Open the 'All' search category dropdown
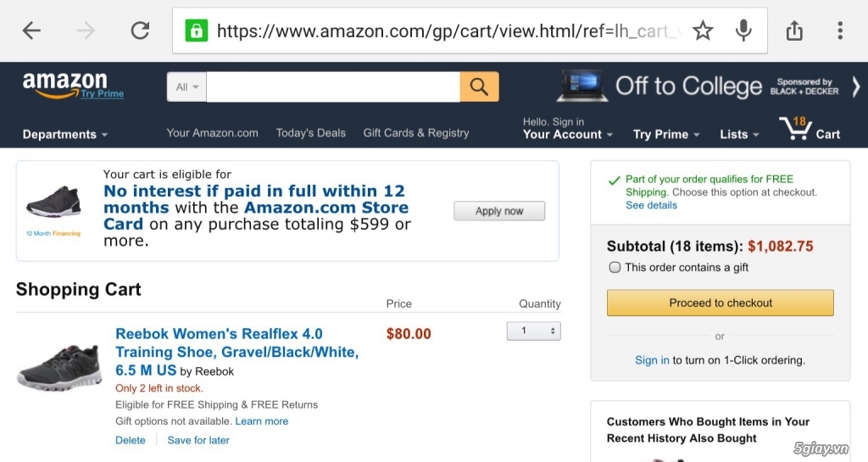Screen dimensions: 868x462 point(187,86)
